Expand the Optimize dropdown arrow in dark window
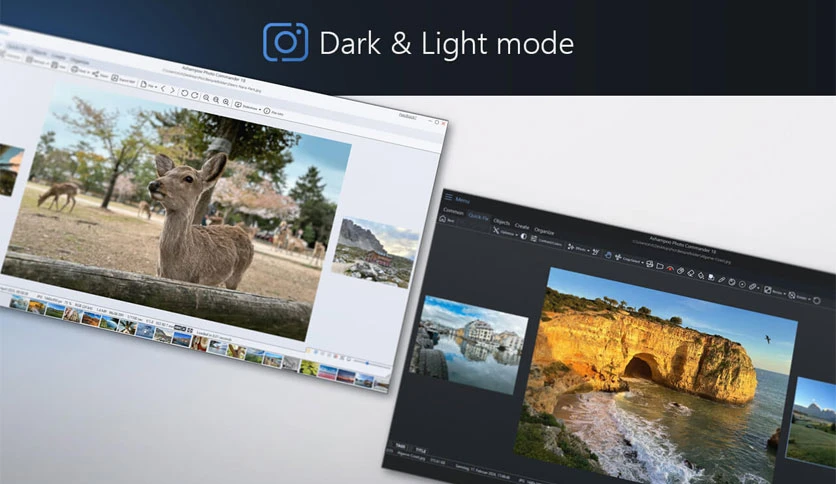This screenshot has width=836, height=484. click(x=517, y=235)
